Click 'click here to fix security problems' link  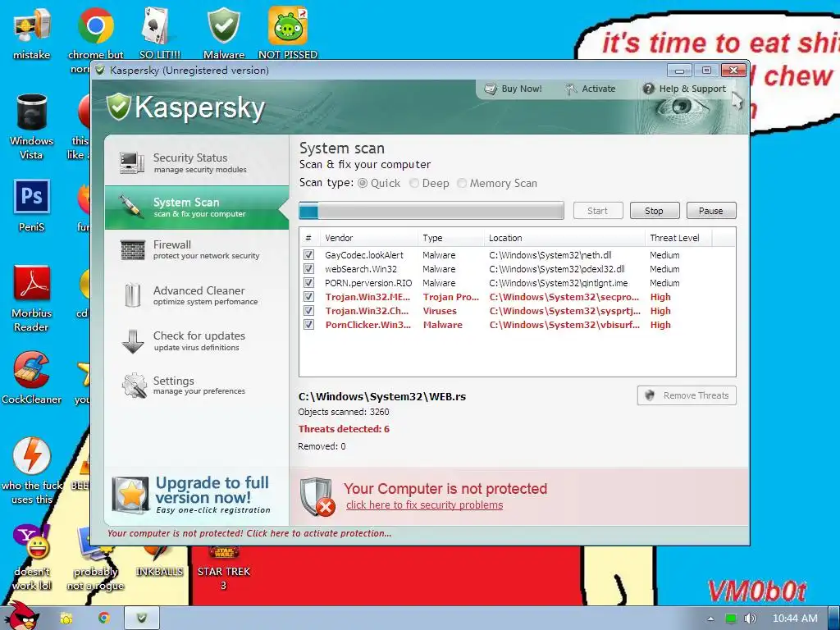(424, 505)
